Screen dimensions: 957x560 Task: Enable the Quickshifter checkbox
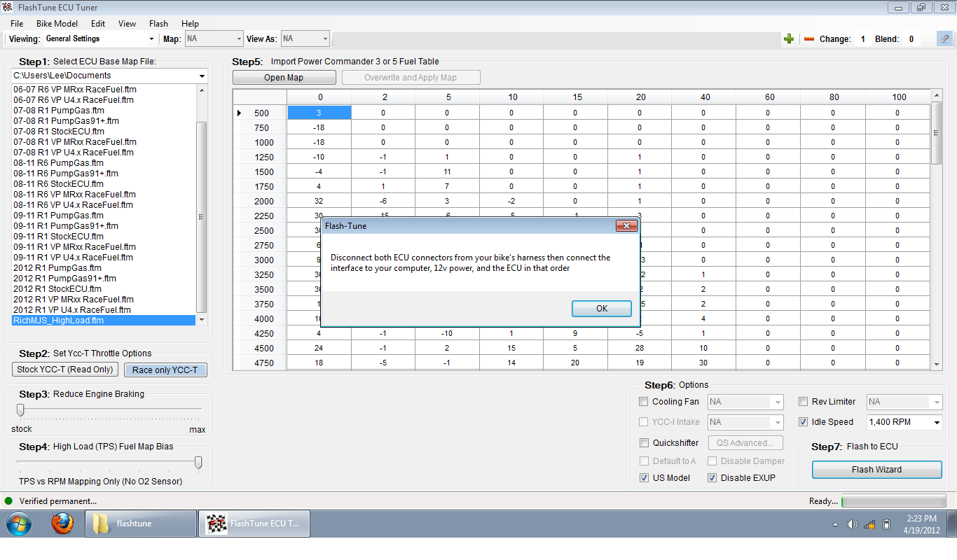point(643,442)
